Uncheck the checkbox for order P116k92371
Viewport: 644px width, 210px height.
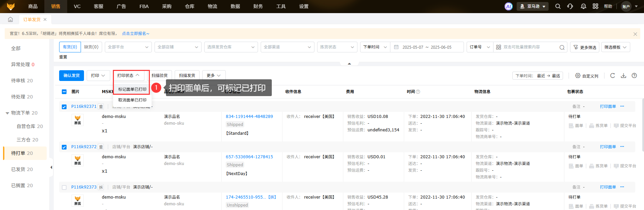(64, 107)
